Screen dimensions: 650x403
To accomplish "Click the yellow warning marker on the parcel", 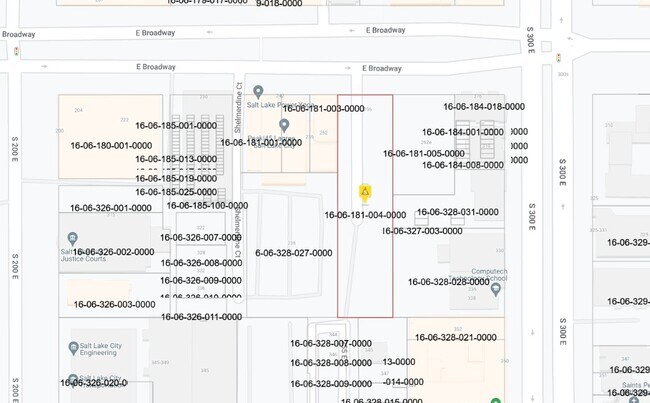I will click(x=366, y=191).
